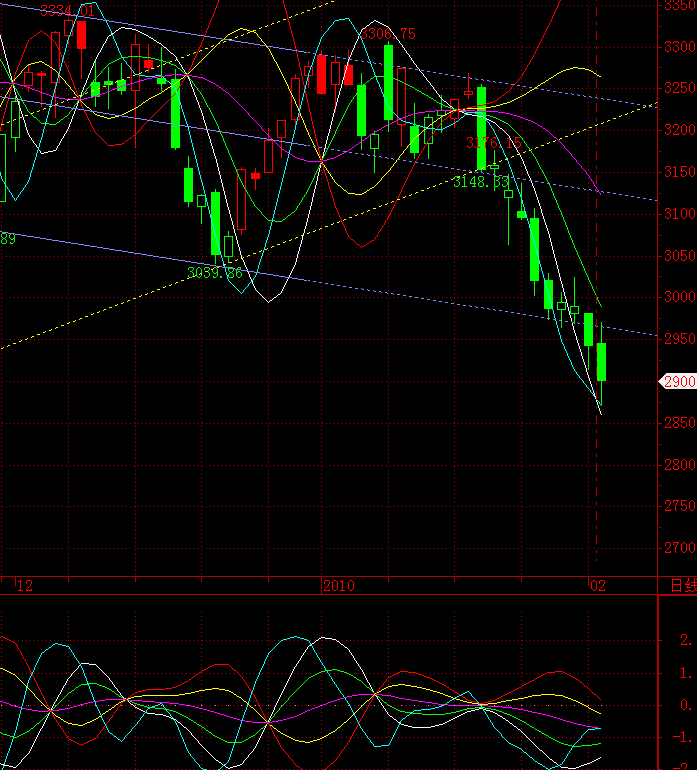Click the indicator axis label 2.
Viewport: 697px width, 770px height.
pyautogui.click(x=686, y=639)
